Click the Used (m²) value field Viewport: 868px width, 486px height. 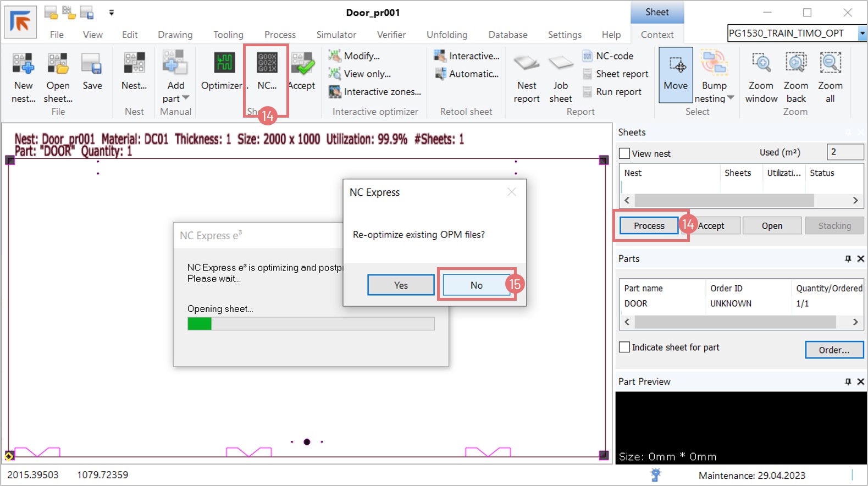pyautogui.click(x=844, y=152)
